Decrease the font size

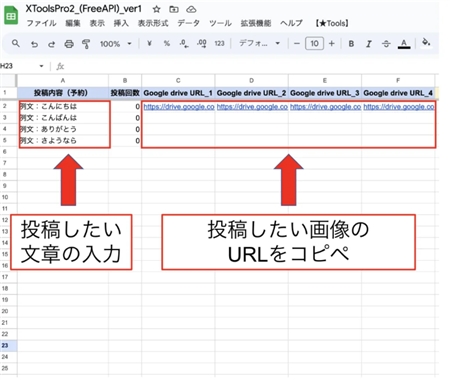point(297,43)
